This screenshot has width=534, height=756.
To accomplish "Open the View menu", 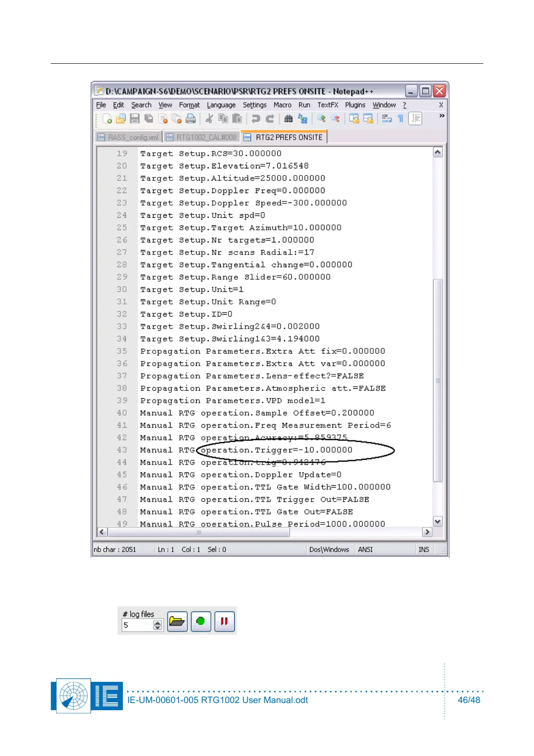I will click(165, 105).
